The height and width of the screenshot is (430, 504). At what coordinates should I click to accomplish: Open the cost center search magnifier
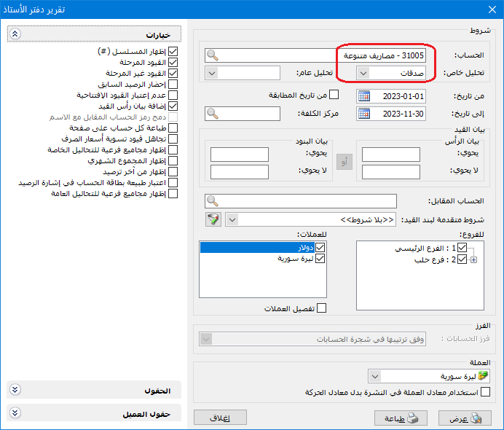click(212, 114)
